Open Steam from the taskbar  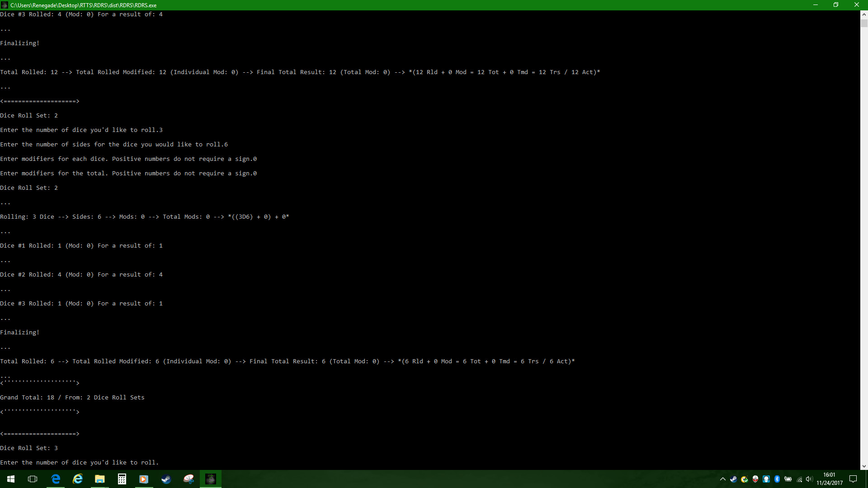(x=166, y=479)
